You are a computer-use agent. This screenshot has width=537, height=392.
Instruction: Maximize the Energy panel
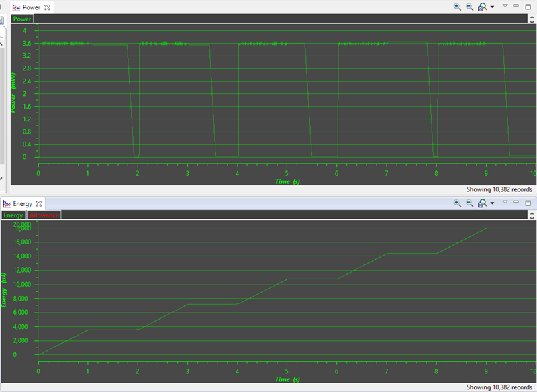point(528,203)
